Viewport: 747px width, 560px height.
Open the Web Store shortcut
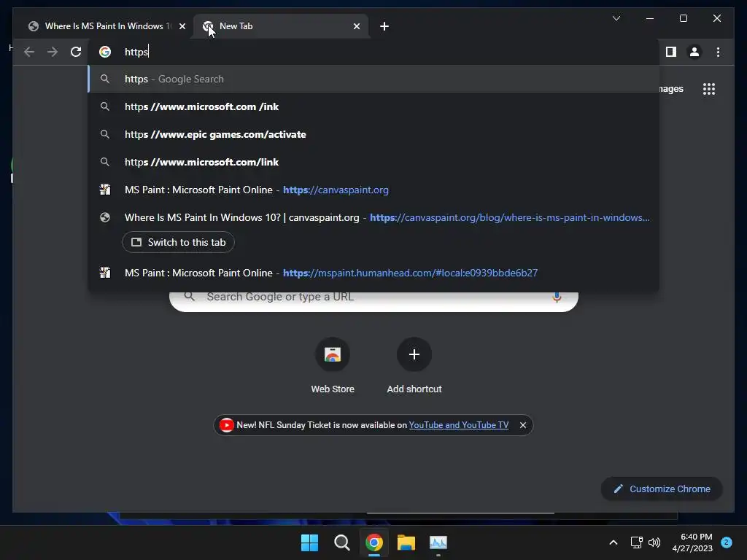(x=333, y=366)
